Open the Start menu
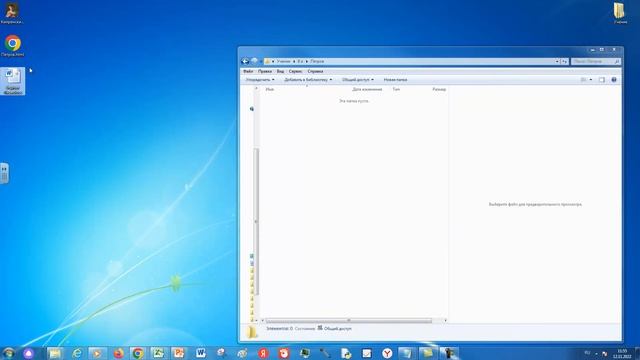The height and width of the screenshot is (360, 640). tap(8, 353)
